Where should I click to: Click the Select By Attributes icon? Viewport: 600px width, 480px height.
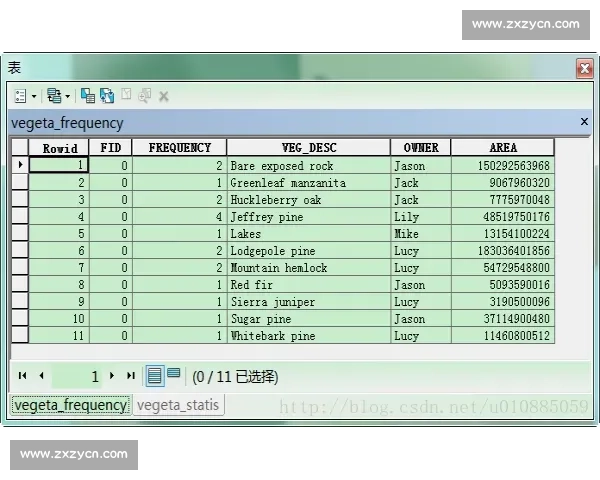(88, 96)
